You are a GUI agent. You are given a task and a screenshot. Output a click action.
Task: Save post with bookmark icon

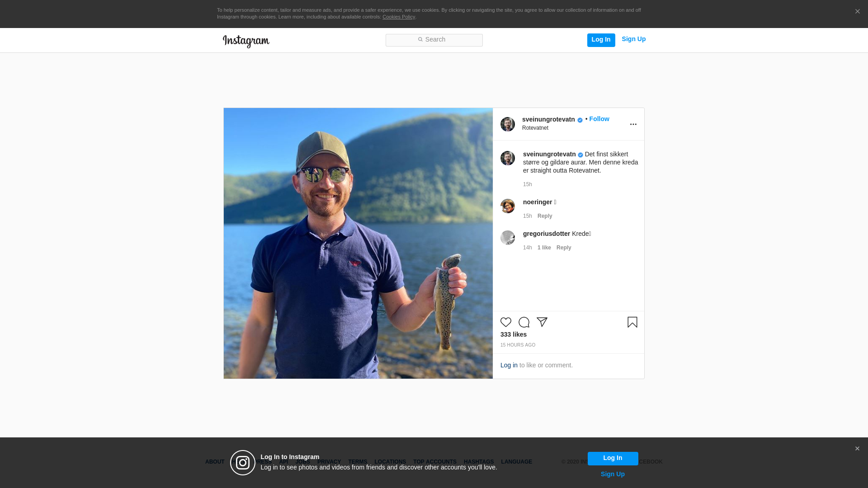pyautogui.click(x=632, y=322)
